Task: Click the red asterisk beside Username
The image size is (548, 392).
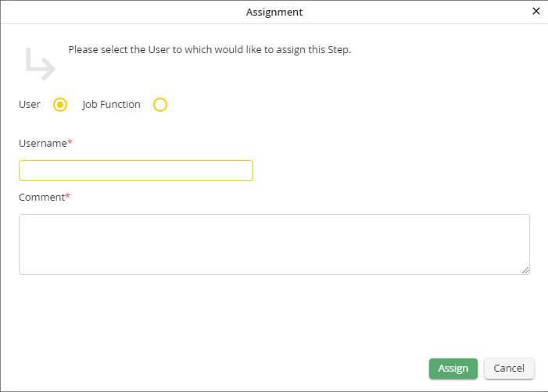Action: pyautogui.click(x=70, y=143)
